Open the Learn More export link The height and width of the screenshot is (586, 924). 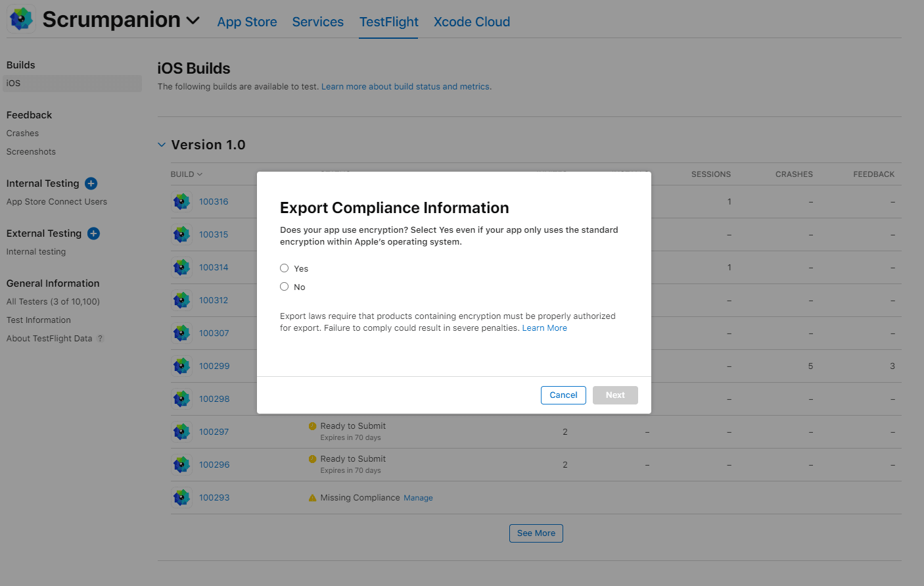[544, 328]
